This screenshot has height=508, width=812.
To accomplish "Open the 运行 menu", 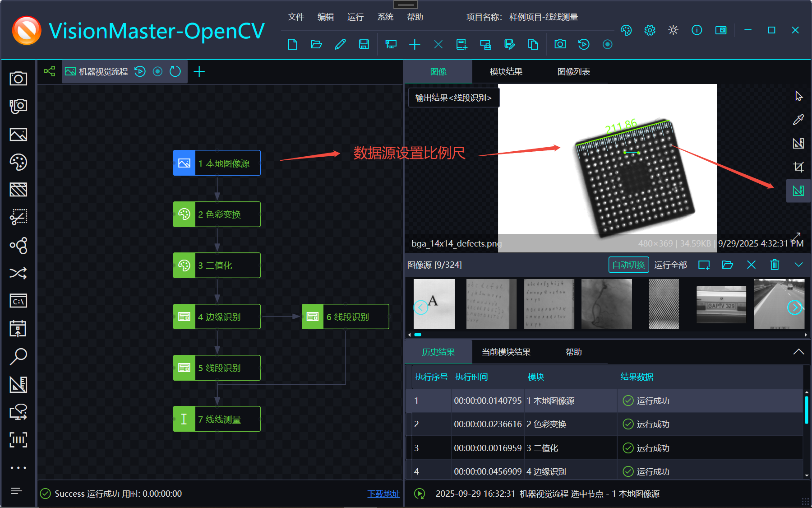I will (x=355, y=17).
